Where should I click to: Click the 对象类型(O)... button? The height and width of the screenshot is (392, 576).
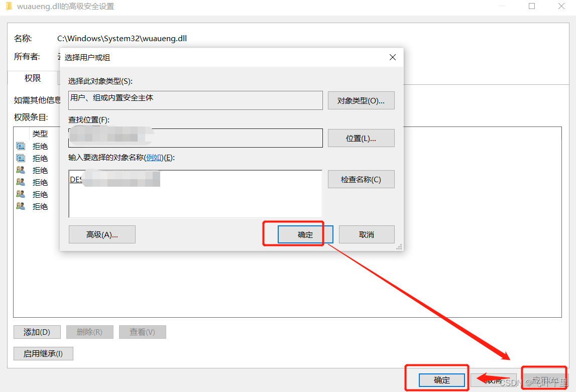pyautogui.click(x=361, y=100)
